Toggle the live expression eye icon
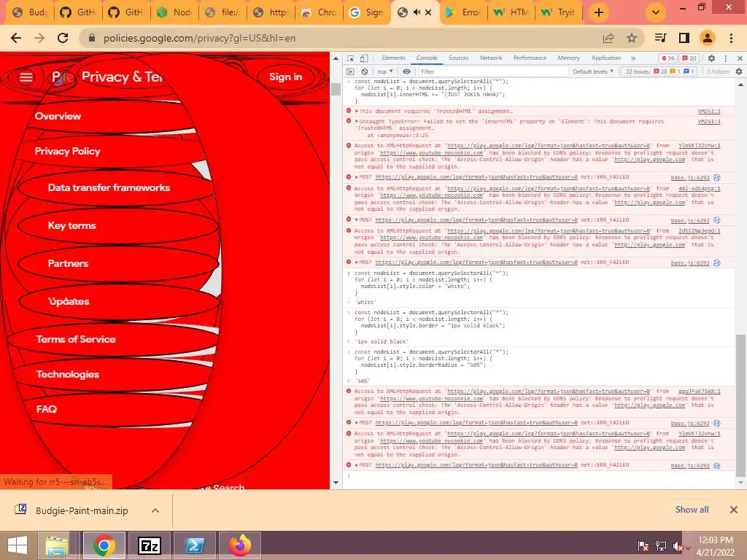Screen dimensions: 747x560 click(x=406, y=71)
